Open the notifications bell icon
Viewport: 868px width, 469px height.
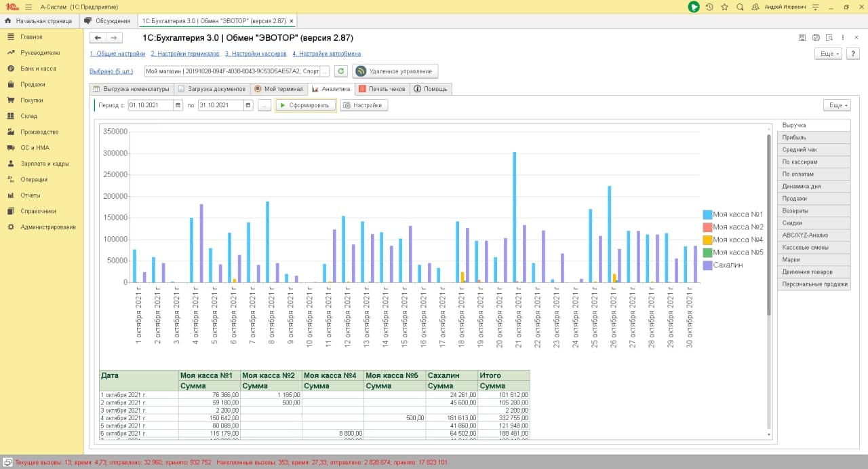[755, 7]
